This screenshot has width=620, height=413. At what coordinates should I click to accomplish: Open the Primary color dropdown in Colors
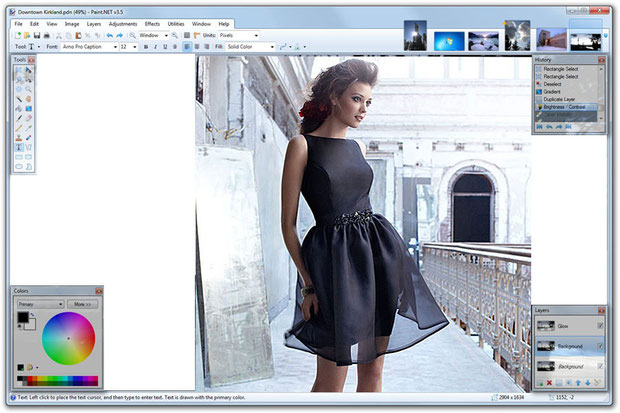pos(40,304)
